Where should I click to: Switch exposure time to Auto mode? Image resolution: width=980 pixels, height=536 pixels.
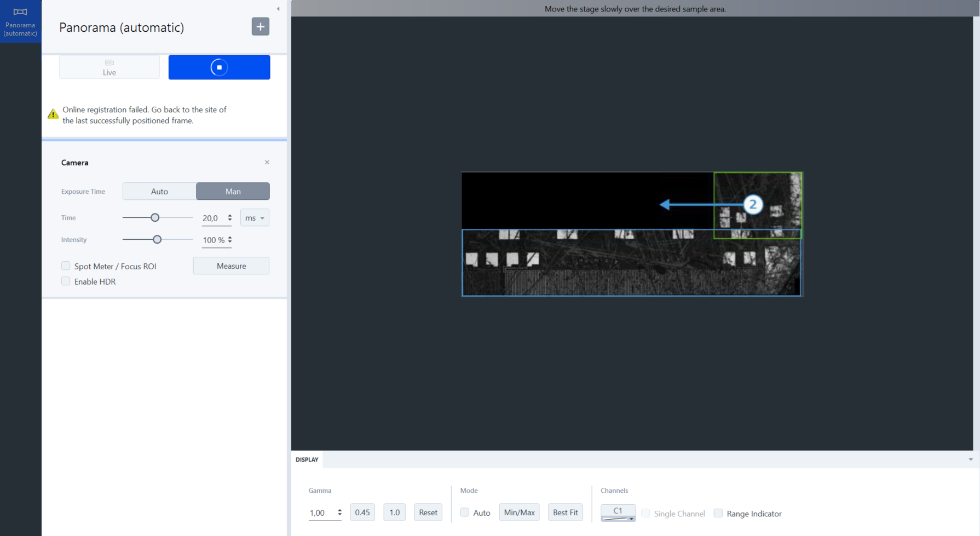(x=159, y=191)
